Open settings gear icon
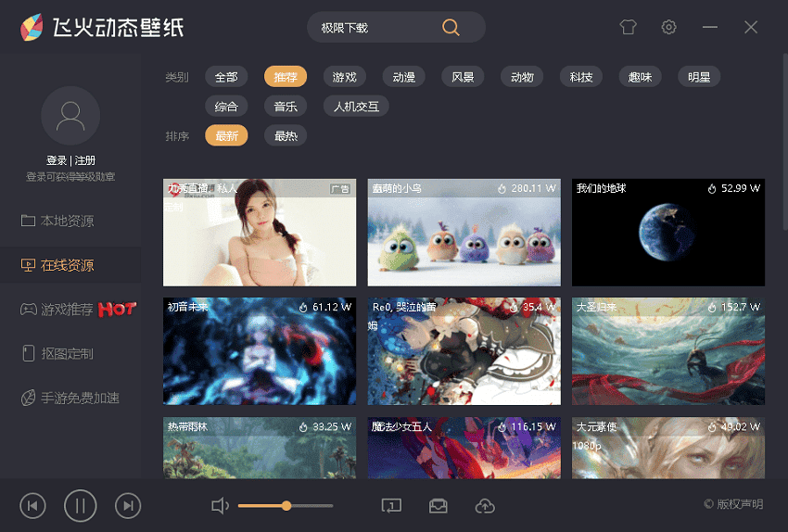The image size is (788, 532). pos(668,27)
